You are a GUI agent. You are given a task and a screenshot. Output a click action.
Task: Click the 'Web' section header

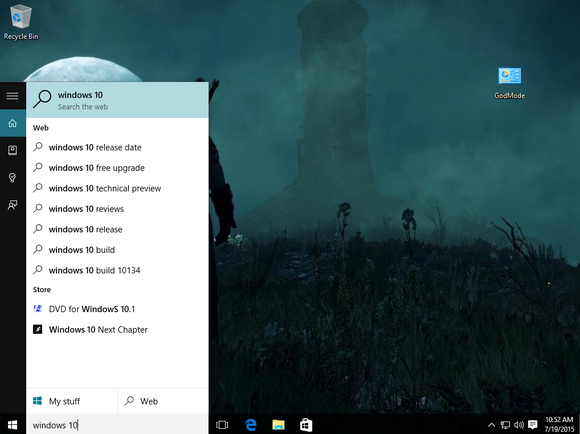[41, 128]
